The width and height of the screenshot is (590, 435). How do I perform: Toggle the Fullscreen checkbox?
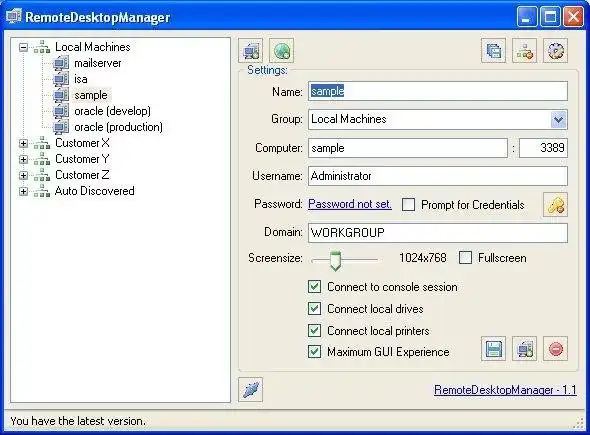click(x=465, y=258)
